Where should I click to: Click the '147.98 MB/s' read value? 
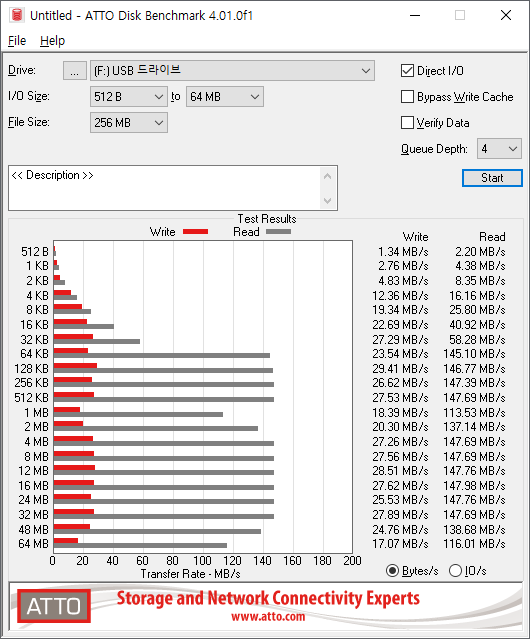point(474,485)
